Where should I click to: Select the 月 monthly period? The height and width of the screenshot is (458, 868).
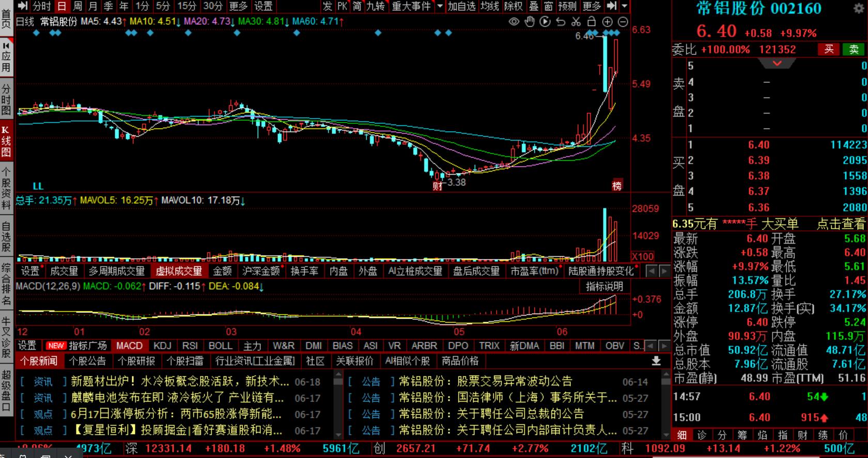coord(93,6)
